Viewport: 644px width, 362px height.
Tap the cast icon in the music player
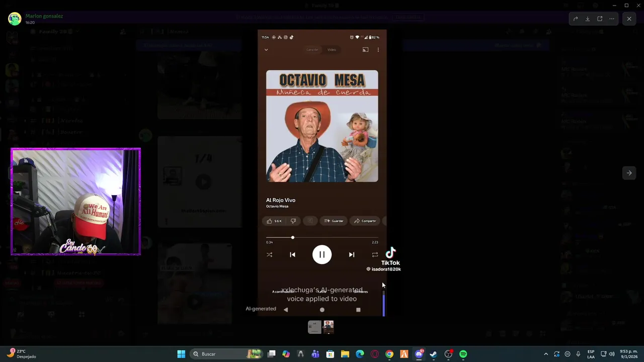(365, 50)
